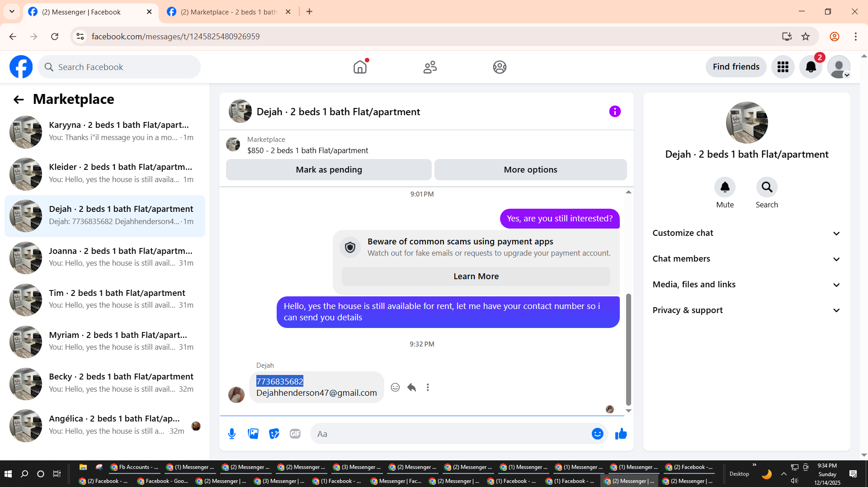Open the Facebook menu grid icon
Viewport: 868px width, 487px height.
[x=783, y=67]
